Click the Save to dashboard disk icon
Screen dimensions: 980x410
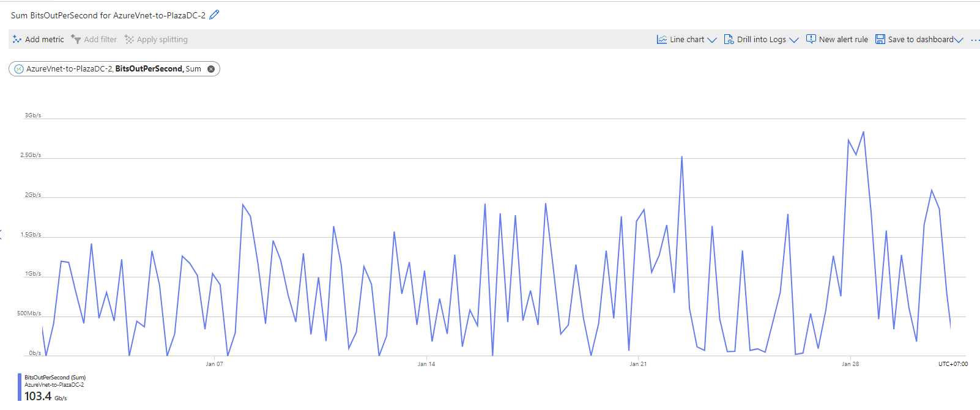point(880,39)
